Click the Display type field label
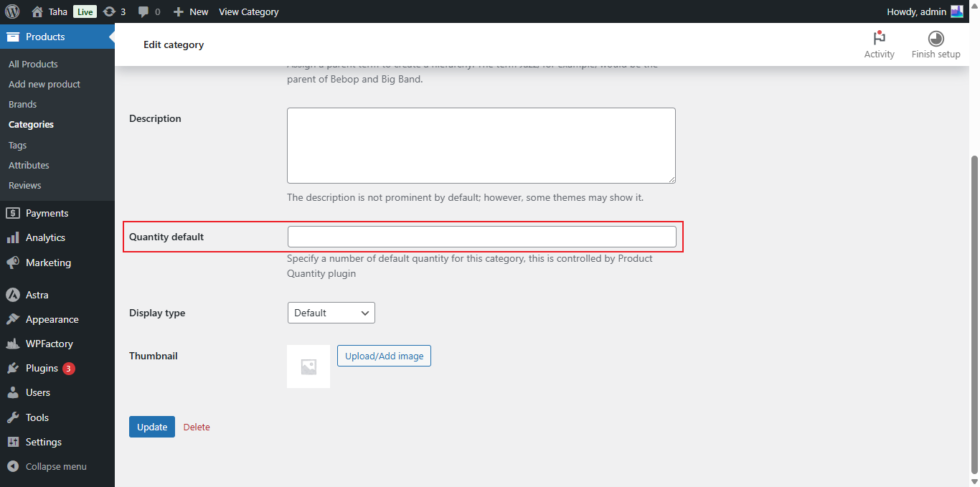 tap(157, 313)
